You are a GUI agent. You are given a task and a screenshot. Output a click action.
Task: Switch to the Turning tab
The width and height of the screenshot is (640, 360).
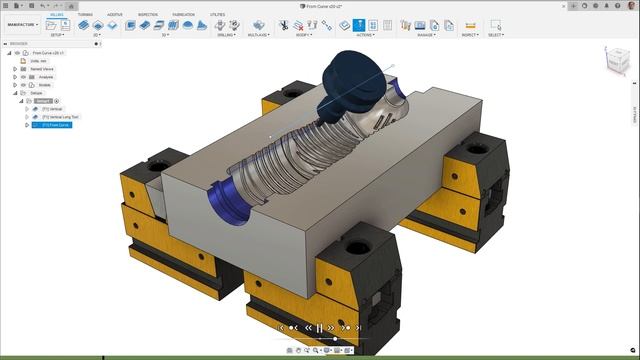point(85,15)
